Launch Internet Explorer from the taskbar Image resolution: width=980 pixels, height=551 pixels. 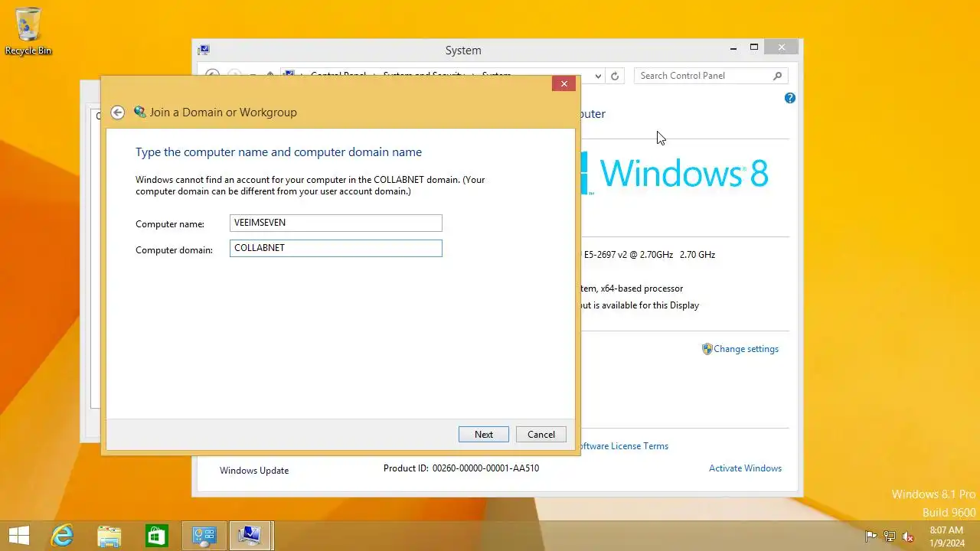61,536
